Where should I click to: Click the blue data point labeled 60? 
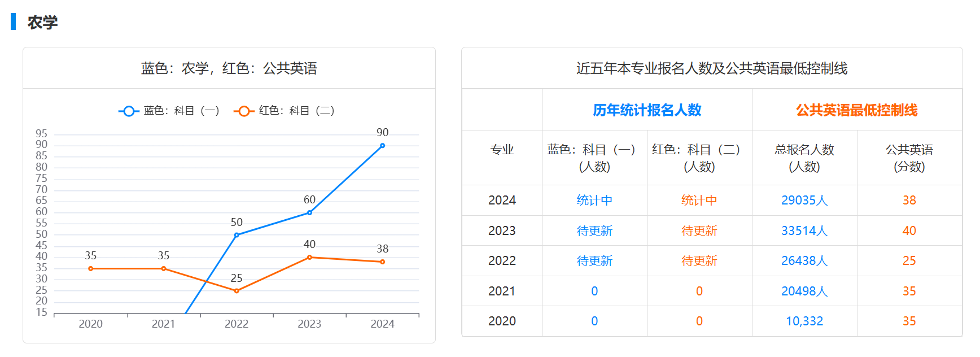(309, 213)
